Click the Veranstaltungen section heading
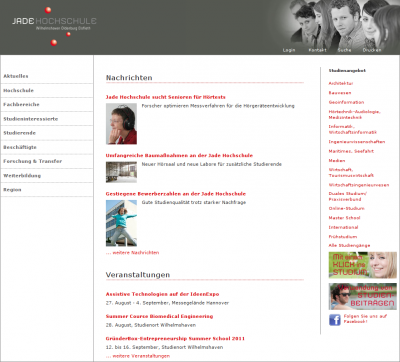The height and width of the screenshot is (362, 400). coord(138,275)
